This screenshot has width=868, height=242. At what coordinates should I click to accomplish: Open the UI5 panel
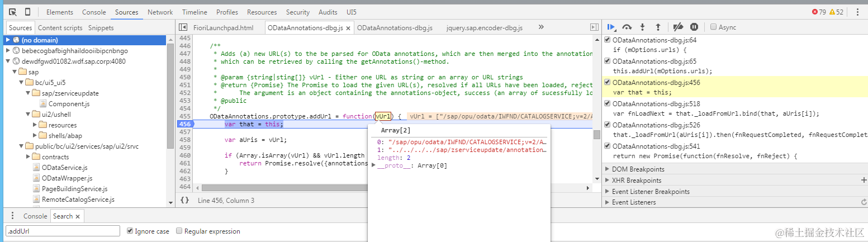(x=352, y=12)
